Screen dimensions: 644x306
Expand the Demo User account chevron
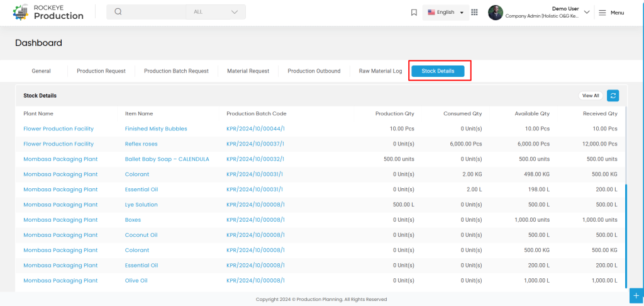[587, 12]
